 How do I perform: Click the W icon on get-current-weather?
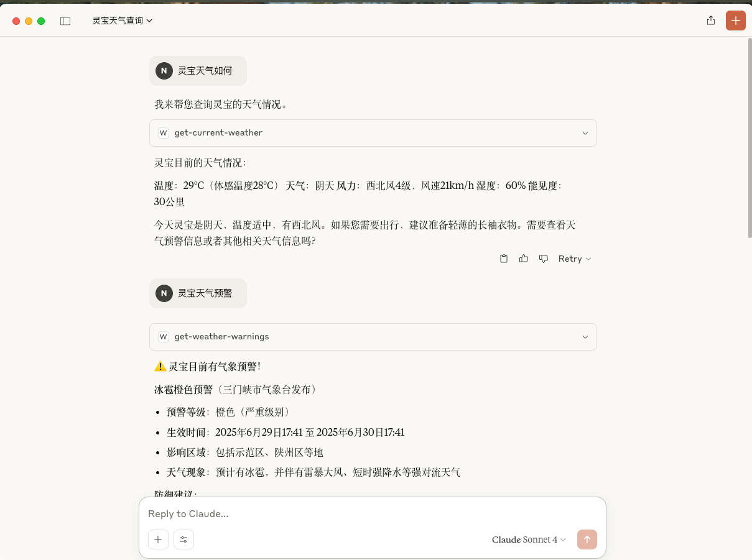pos(163,132)
